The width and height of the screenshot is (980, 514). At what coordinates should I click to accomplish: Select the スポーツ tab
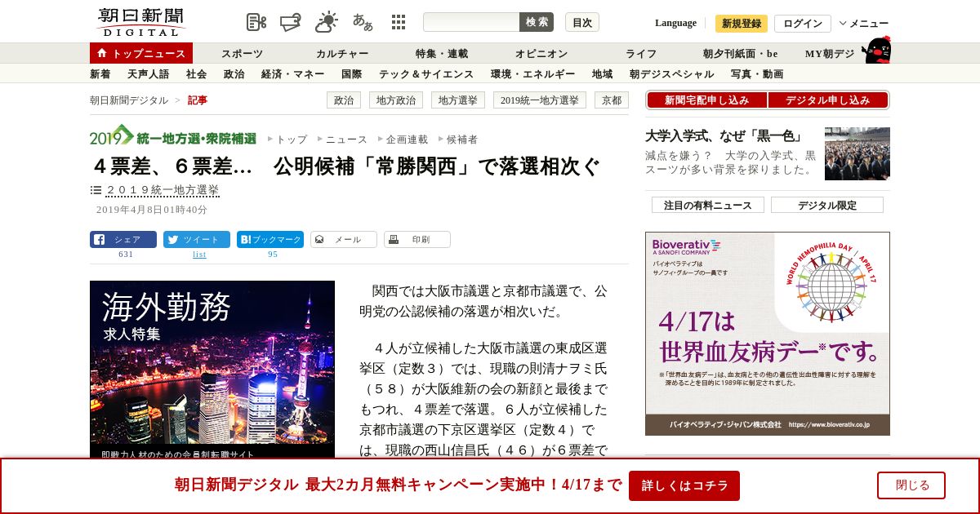(243, 54)
